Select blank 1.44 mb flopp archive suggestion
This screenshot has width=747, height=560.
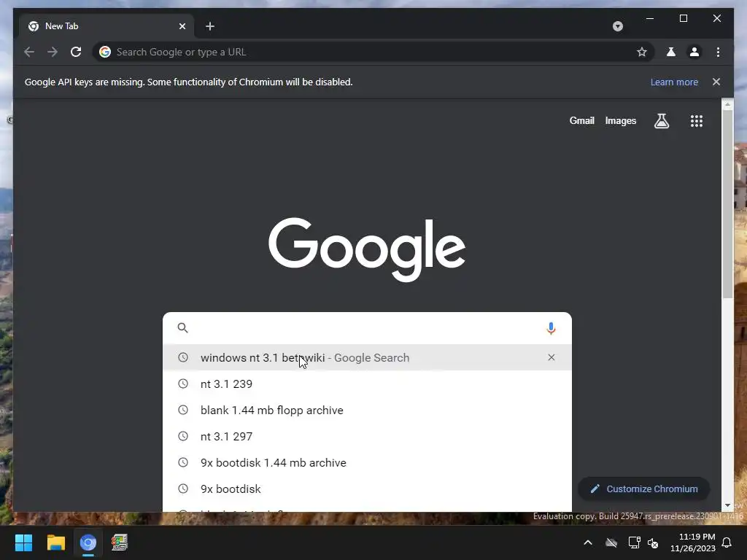(367, 410)
